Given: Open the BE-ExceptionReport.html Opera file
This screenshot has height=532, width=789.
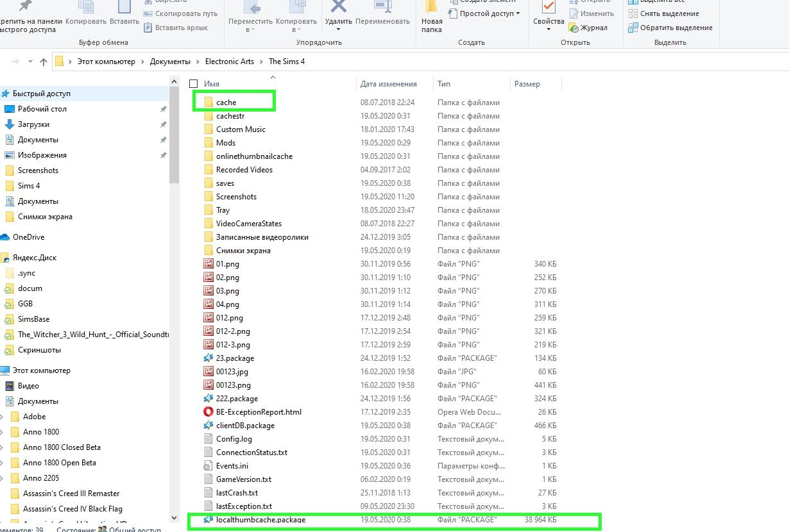Looking at the screenshot, I should tap(258, 412).
